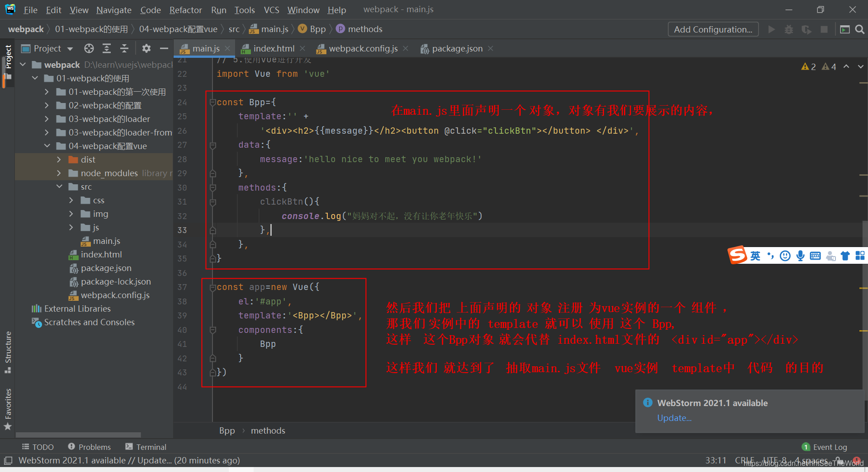Collapse 04-webpack配置vue folder
This screenshot has height=472, width=868.
47,146
